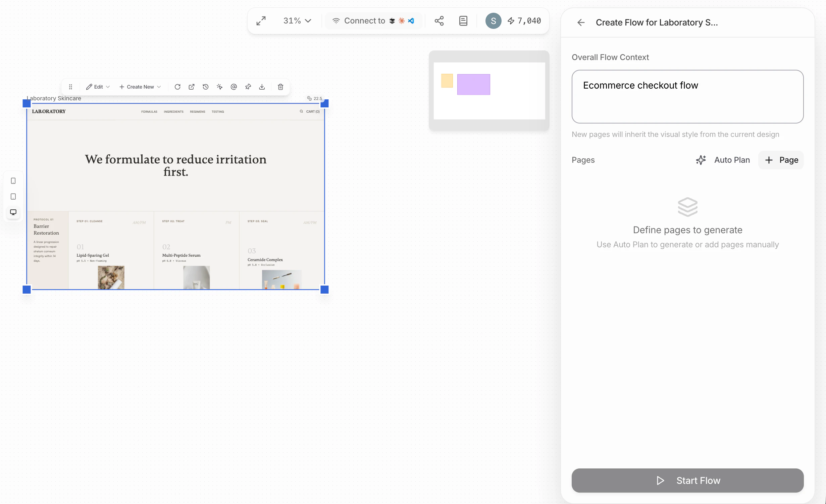The width and height of the screenshot is (826, 504).
Task: Delete the frame via trash icon
Action: (x=280, y=87)
